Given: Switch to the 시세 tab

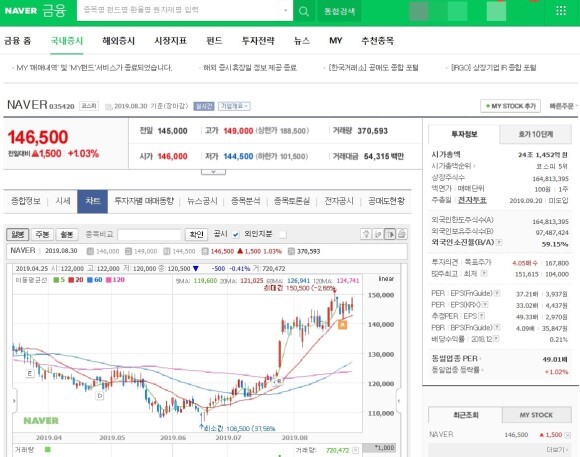Looking at the screenshot, I should (x=63, y=201).
